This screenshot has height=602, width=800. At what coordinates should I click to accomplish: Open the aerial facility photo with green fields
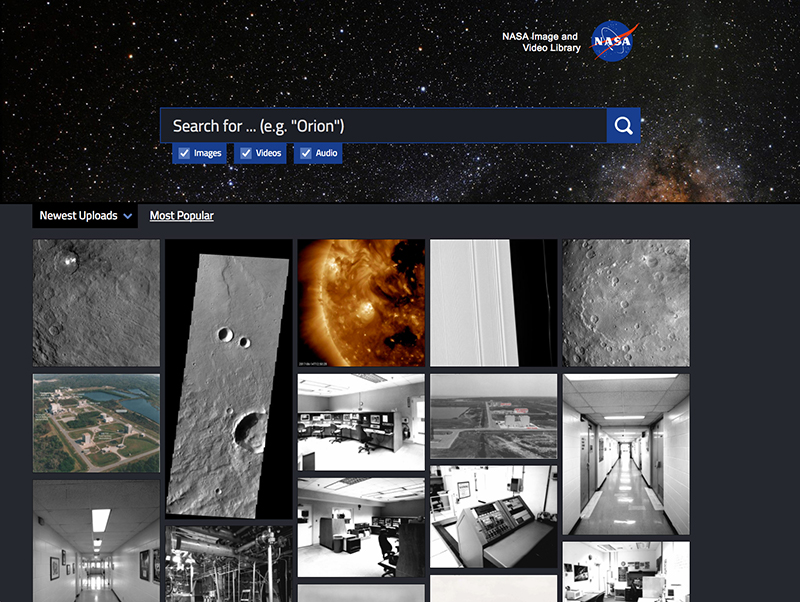click(x=95, y=420)
